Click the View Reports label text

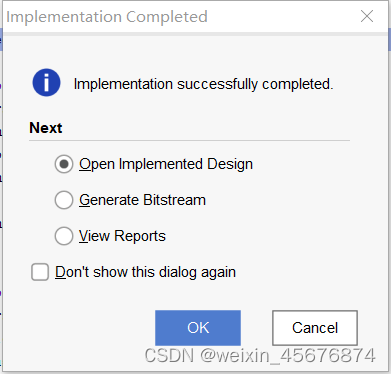tap(122, 236)
